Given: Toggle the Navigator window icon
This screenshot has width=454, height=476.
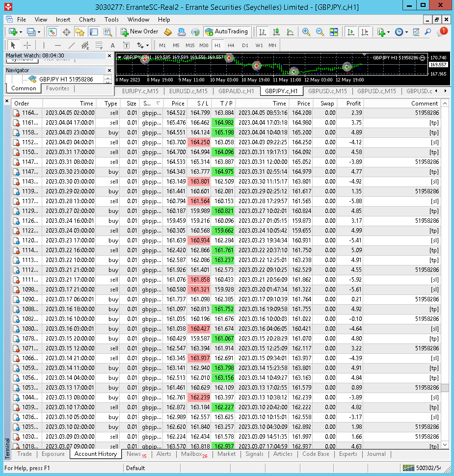Looking at the screenshot, I should point(80,31).
